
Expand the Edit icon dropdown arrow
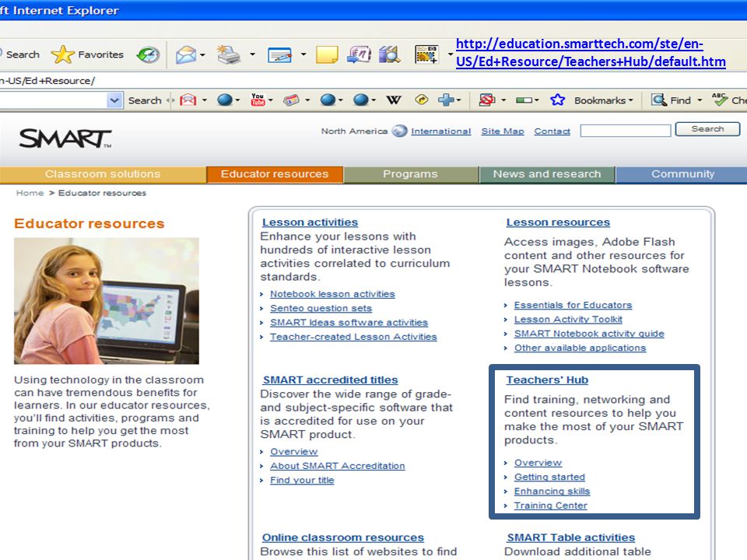pos(303,55)
